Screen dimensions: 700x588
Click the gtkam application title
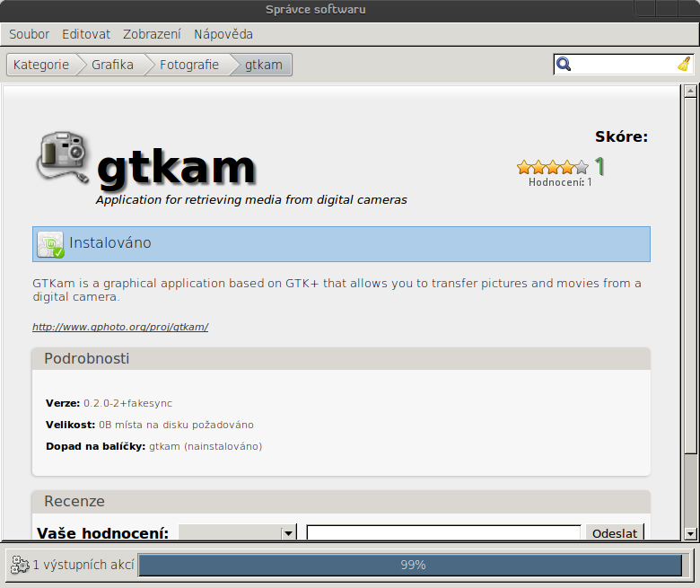[176, 168]
